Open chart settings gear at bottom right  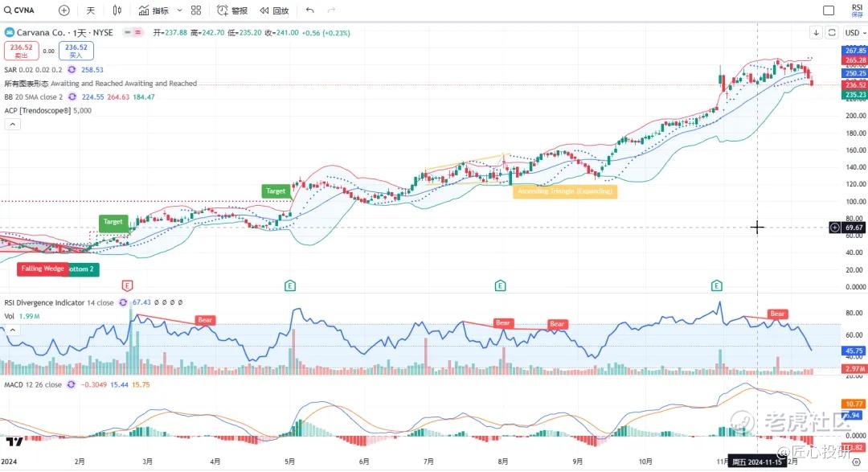[857, 462]
